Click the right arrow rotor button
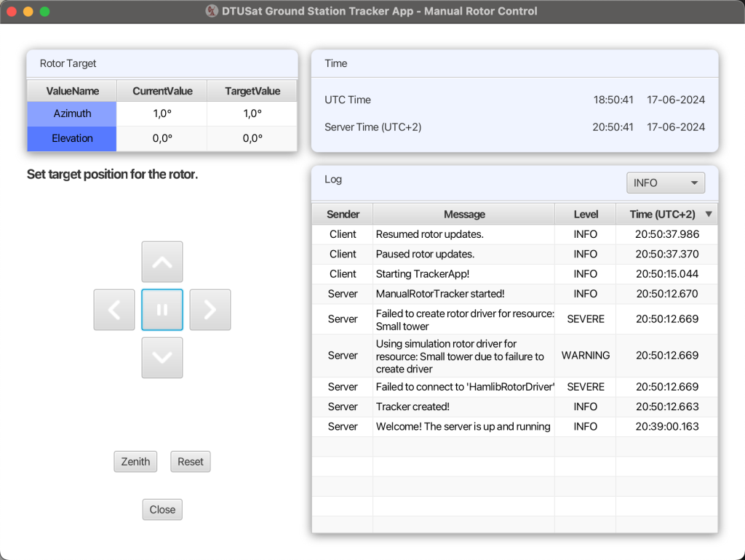This screenshot has width=745, height=560. pos(210,310)
